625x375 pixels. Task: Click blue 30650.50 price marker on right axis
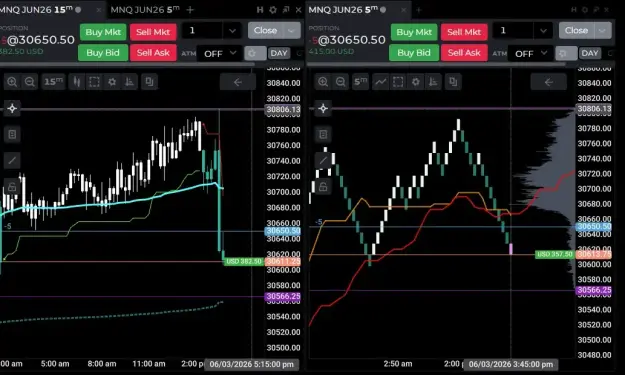click(594, 227)
